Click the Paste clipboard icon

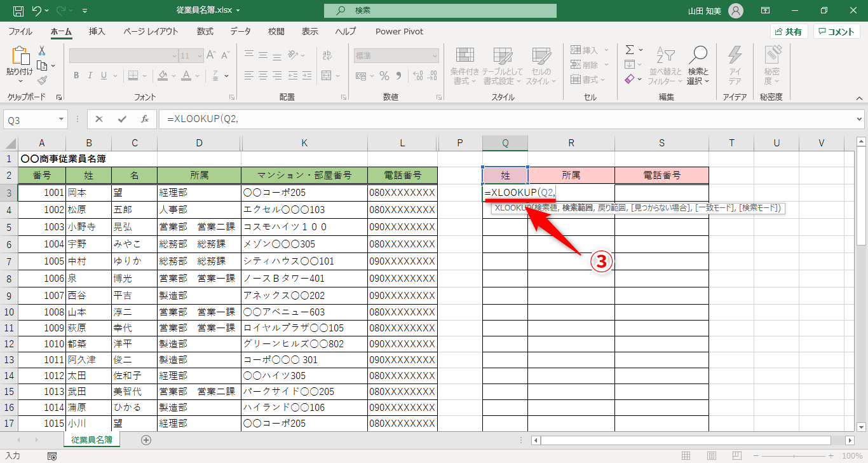20,57
